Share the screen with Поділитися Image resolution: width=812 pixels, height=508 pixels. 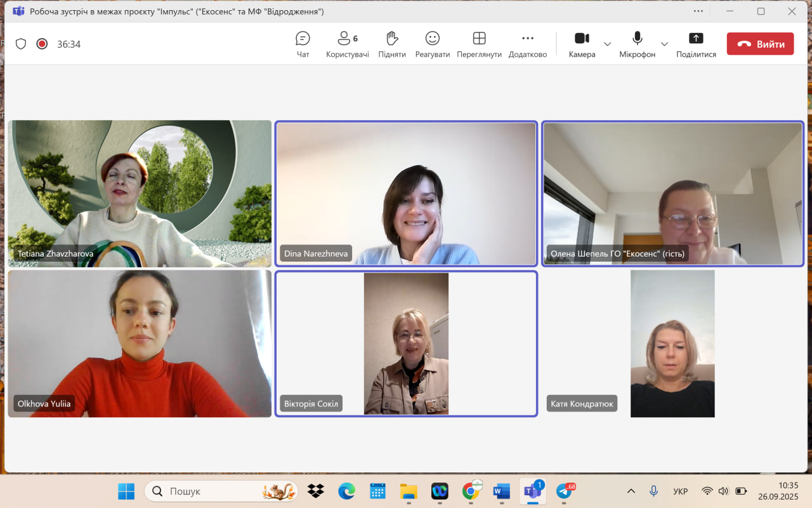696,44
